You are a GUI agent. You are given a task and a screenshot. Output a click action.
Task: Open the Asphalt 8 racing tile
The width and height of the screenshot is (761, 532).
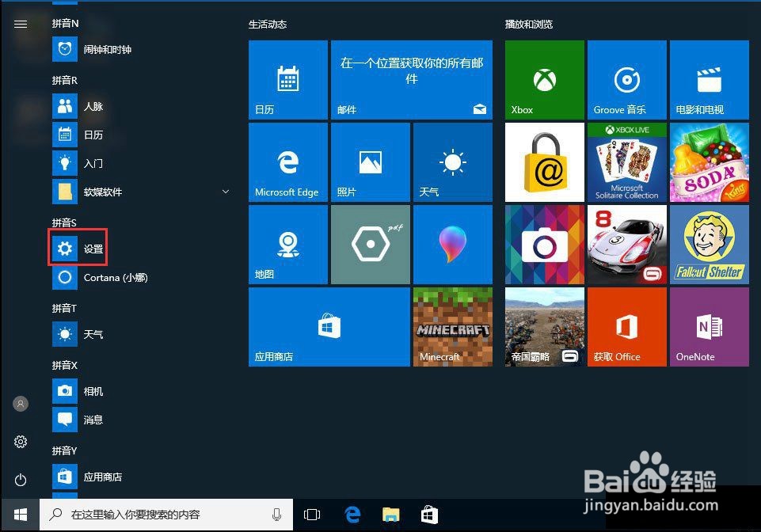click(627, 244)
